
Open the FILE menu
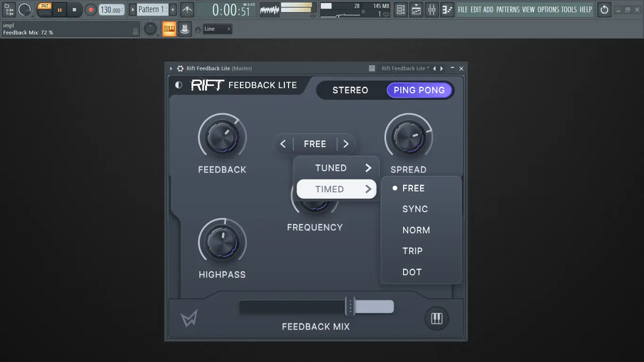tap(463, 9)
